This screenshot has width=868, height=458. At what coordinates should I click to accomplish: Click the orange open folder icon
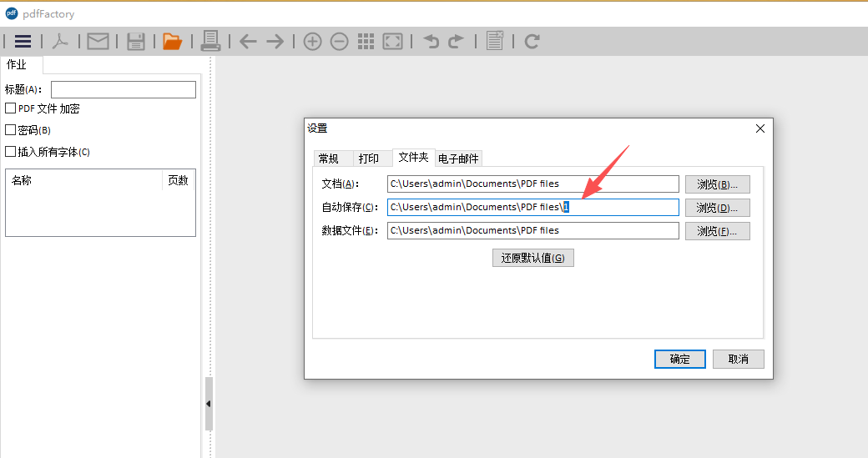coord(172,41)
